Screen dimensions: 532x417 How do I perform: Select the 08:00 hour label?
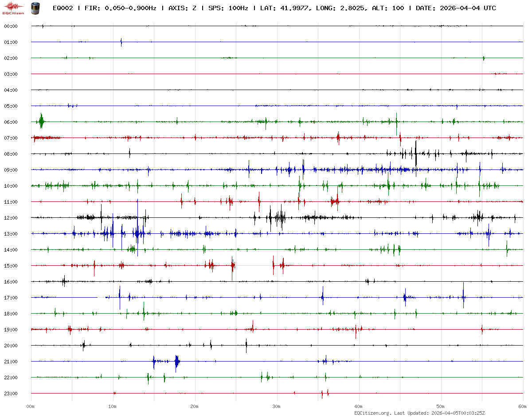click(11, 154)
